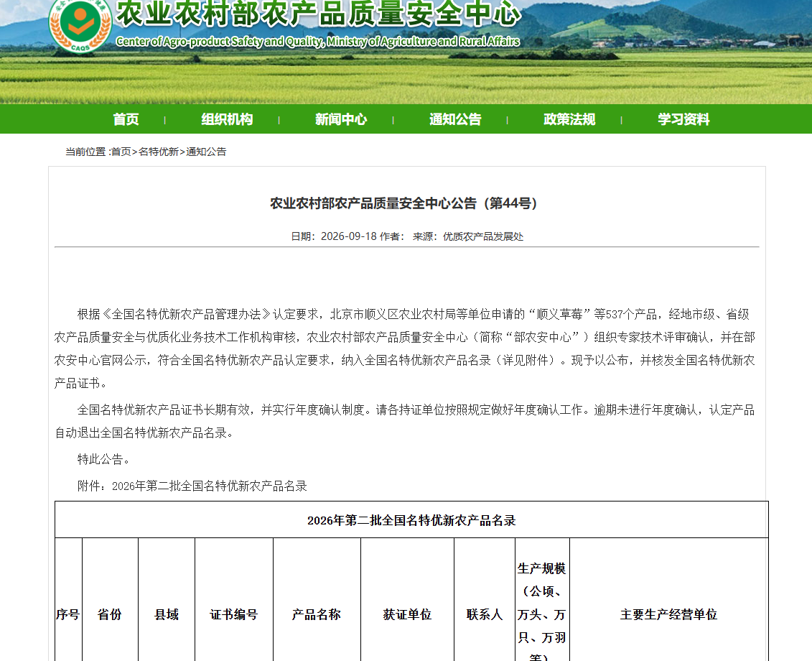This screenshot has width=812, height=661.
Task: Open the 首页 navigation menu item
Action: 126,119
